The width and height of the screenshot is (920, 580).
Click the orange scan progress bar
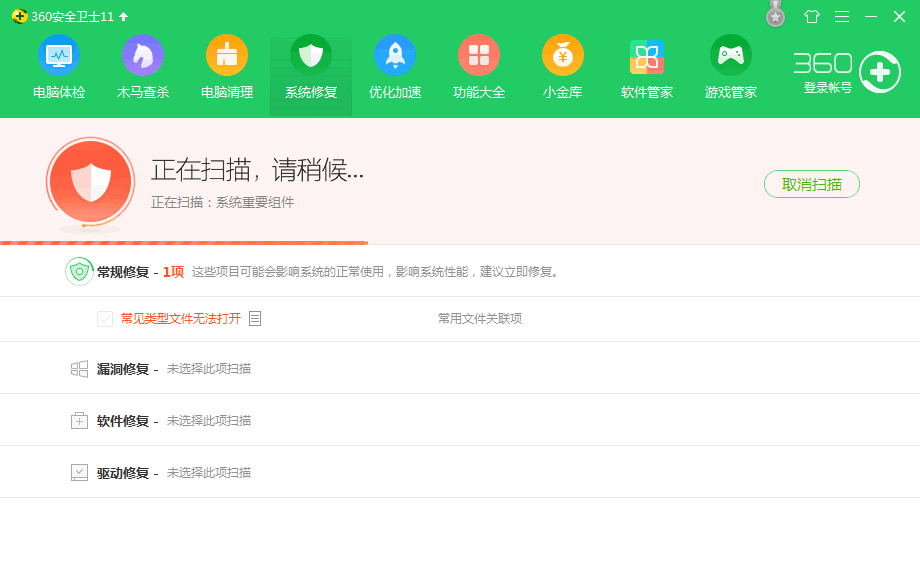(184, 242)
